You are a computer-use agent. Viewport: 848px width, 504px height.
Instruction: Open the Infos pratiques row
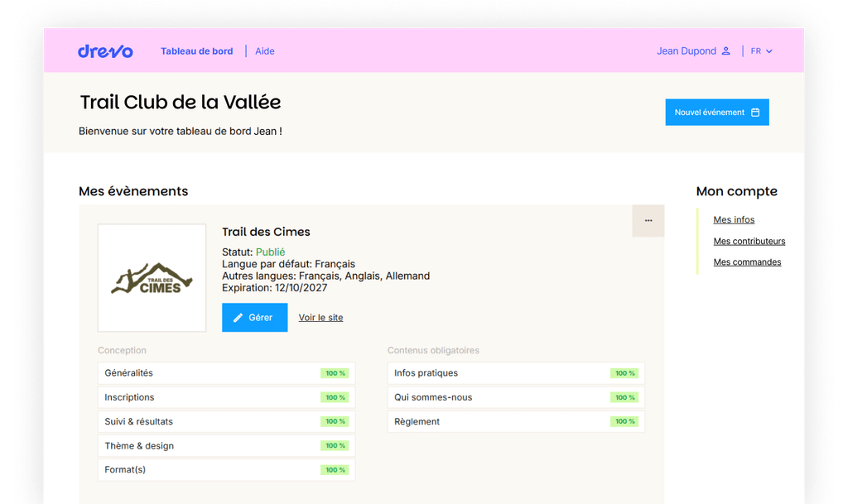(516, 373)
